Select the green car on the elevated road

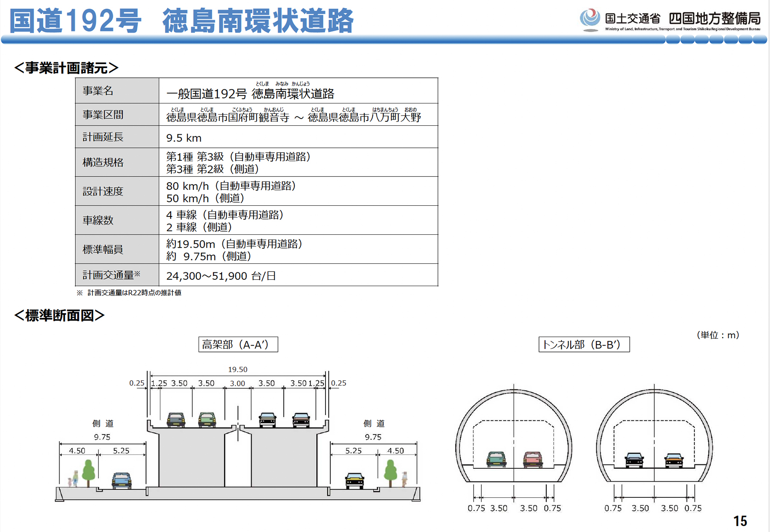pos(207,419)
